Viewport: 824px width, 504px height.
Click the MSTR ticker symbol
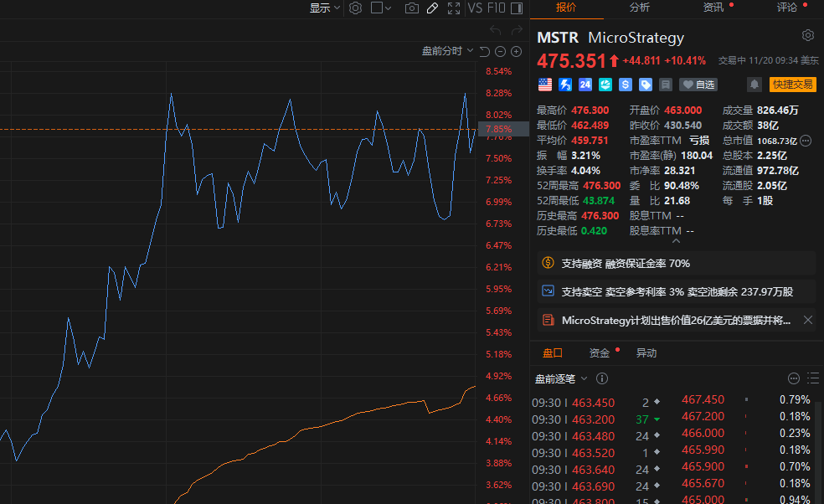tap(558, 38)
